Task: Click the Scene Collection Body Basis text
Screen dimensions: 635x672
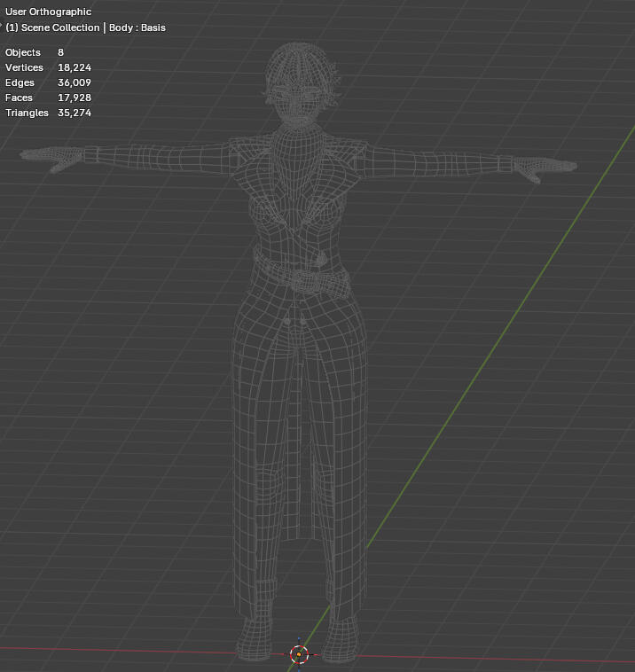Action: click(x=85, y=27)
